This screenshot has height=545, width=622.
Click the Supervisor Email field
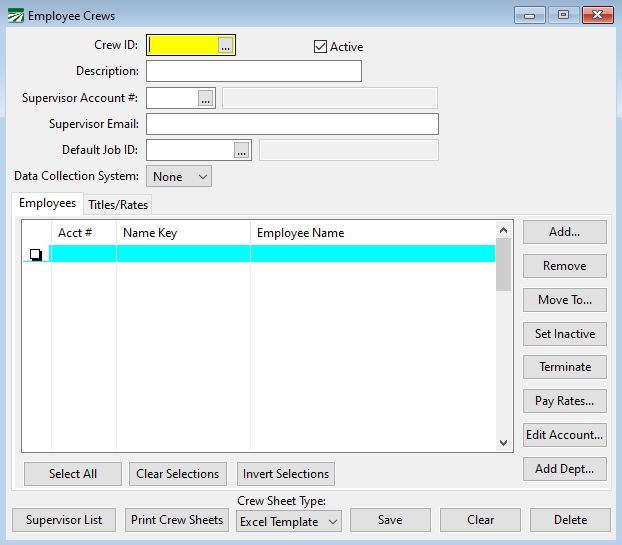click(292, 124)
